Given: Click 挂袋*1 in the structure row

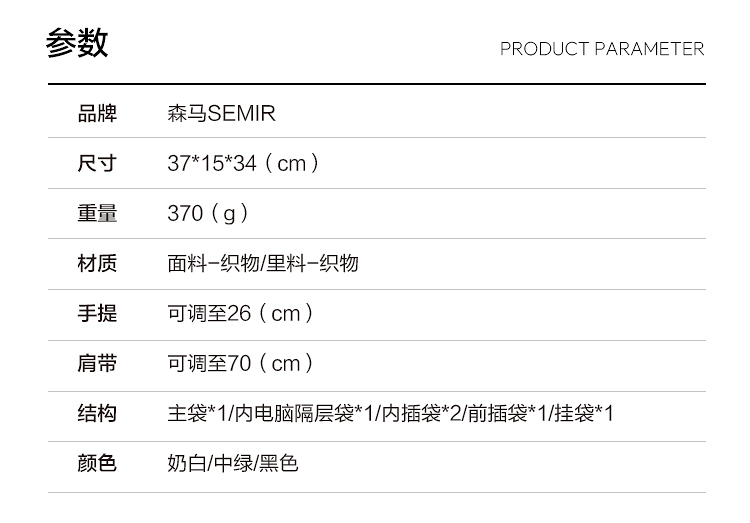Looking at the screenshot, I should [583, 413].
